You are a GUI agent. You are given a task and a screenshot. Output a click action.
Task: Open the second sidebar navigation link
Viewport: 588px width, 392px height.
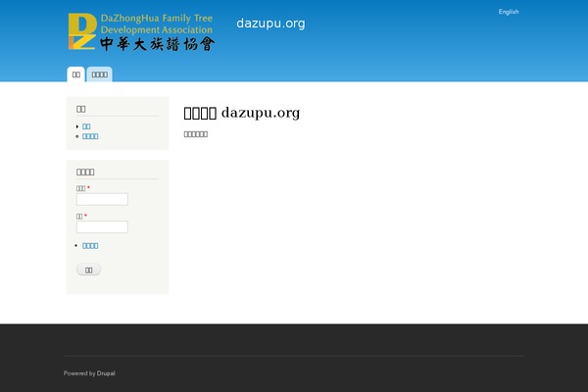coord(90,136)
